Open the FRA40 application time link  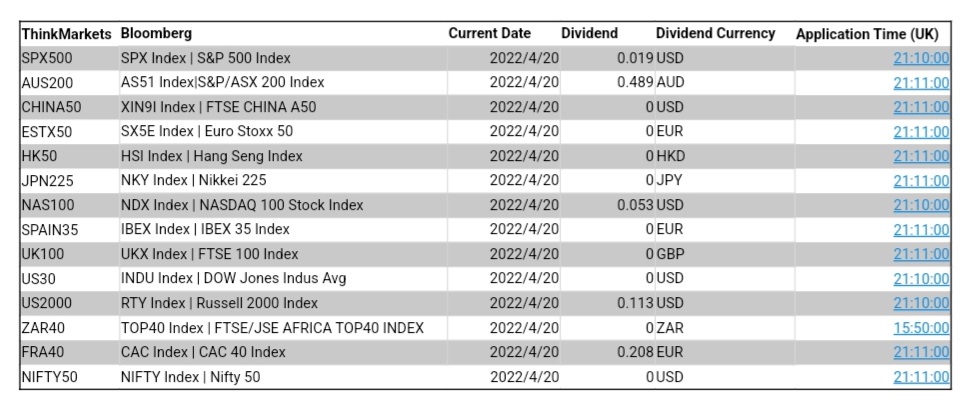coord(921,352)
